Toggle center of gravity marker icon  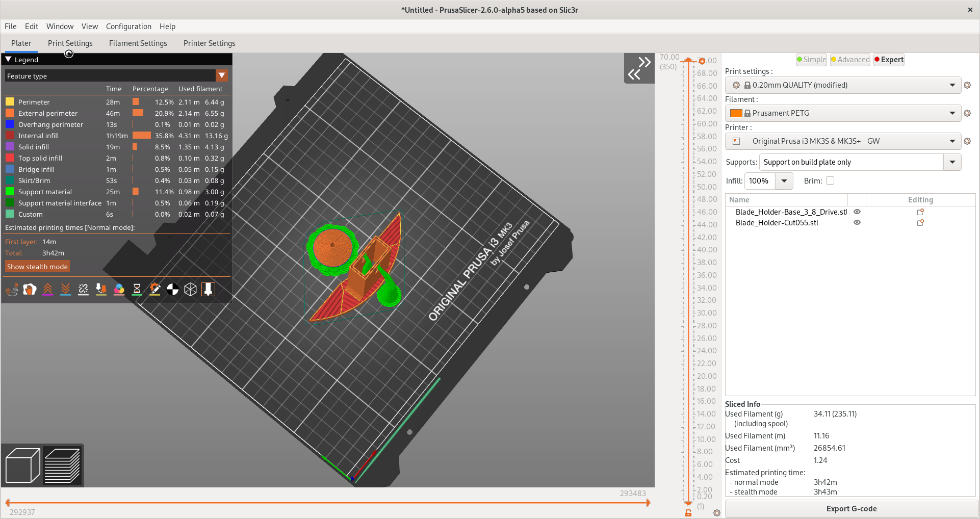173,290
